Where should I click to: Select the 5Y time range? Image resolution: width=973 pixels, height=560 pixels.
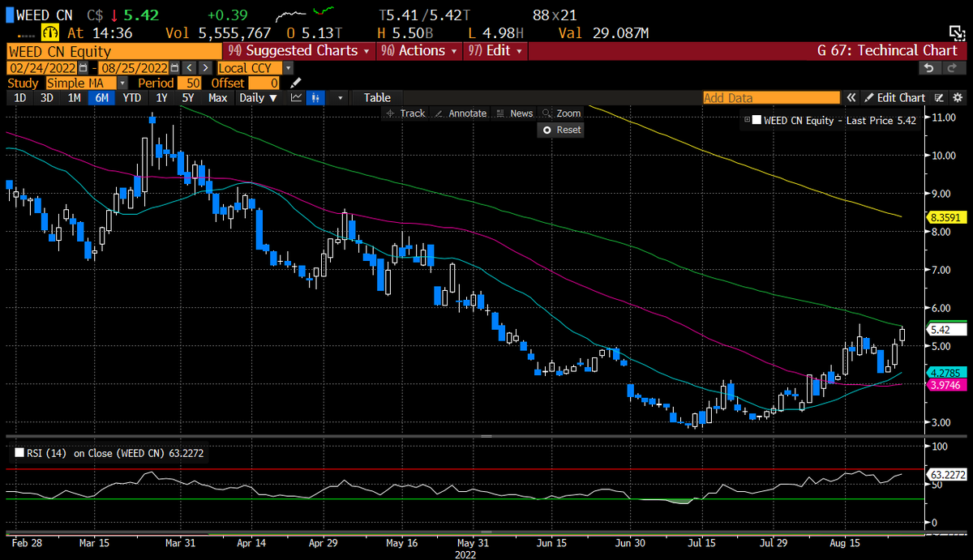pos(188,97)
